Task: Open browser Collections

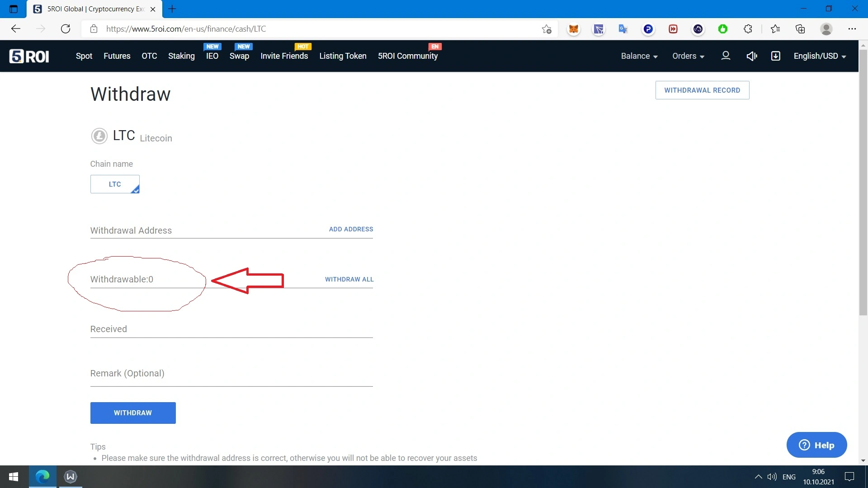Action: (800, 29)
